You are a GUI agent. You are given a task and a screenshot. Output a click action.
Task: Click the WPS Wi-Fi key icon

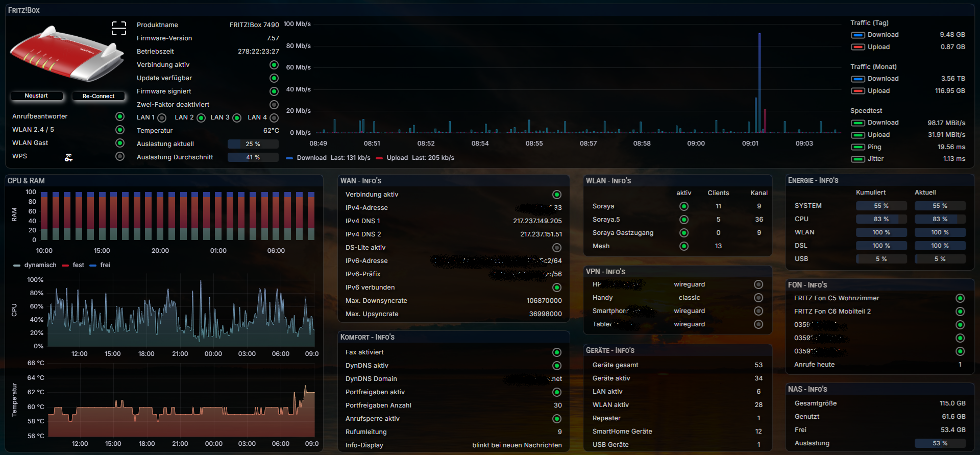(x=68, y=157)
